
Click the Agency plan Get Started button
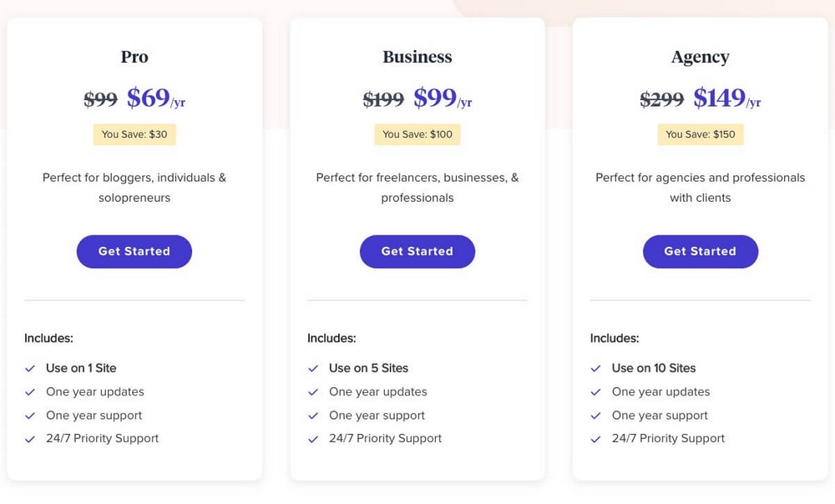coord(701,251)
